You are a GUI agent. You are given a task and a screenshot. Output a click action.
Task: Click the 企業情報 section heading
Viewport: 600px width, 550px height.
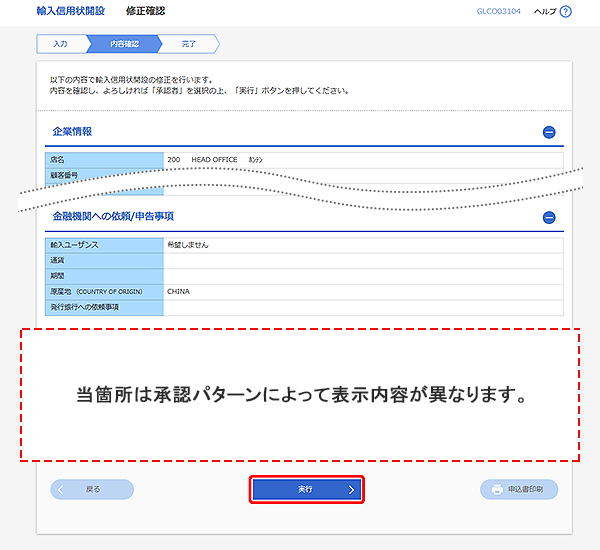coord(72,132)
